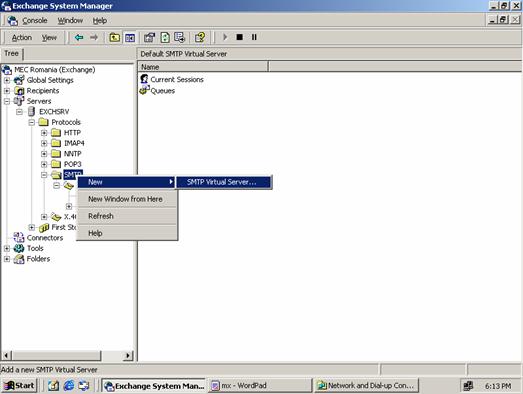The height and width of the screenshot is (394, 523).
Task: Expand the IMAP4 protocol folder
Action: [44, 143]
